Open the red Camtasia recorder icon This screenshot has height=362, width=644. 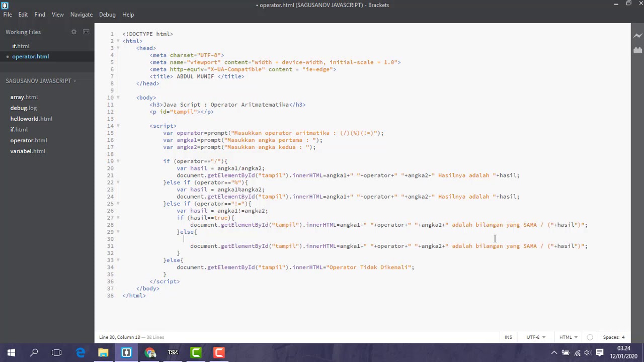click(x=219, y=353)
